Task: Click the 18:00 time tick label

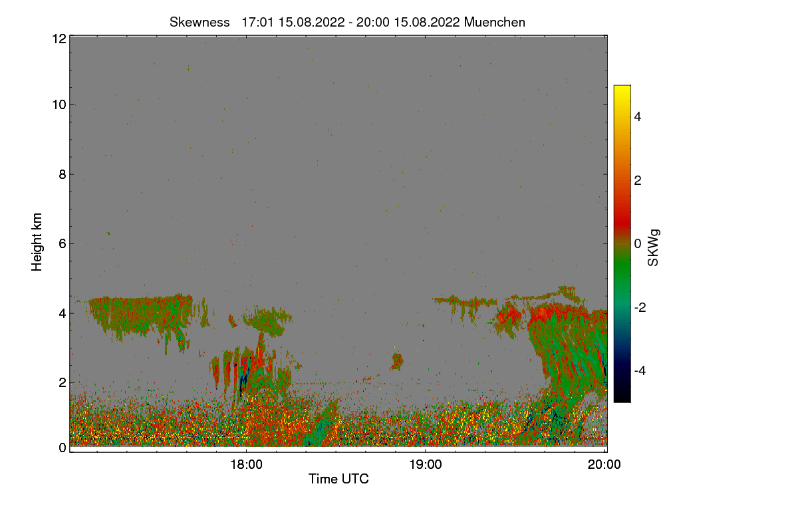Action: tap(246, 465)
